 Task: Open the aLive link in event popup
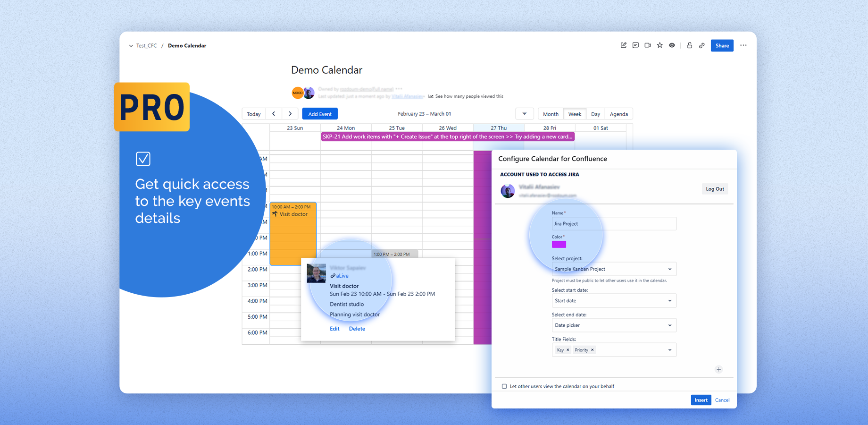tap(340, 276)
